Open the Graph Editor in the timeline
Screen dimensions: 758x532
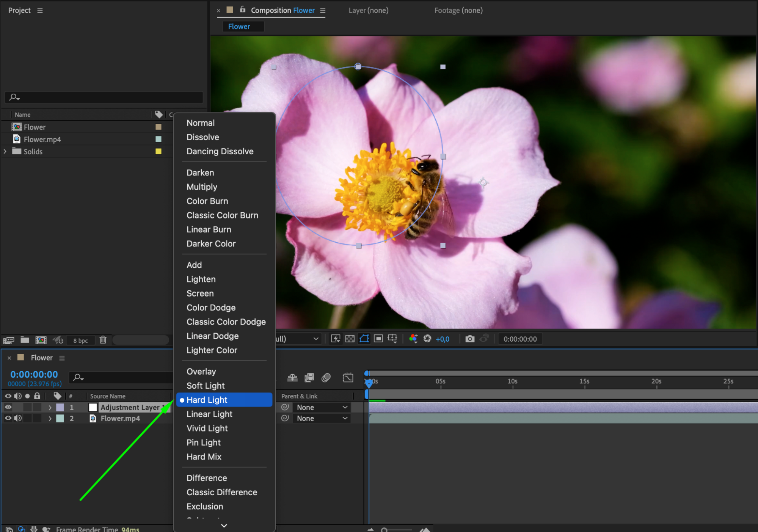348,378
